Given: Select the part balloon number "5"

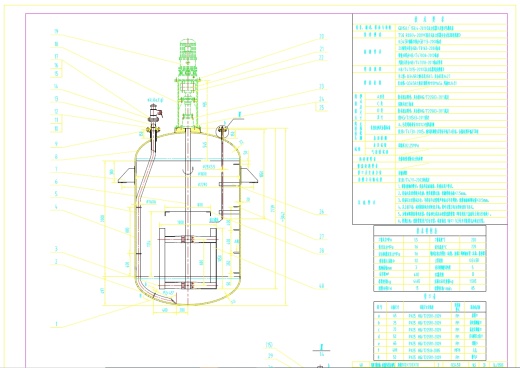Looking at the screenshot, I should pos(56,194).
